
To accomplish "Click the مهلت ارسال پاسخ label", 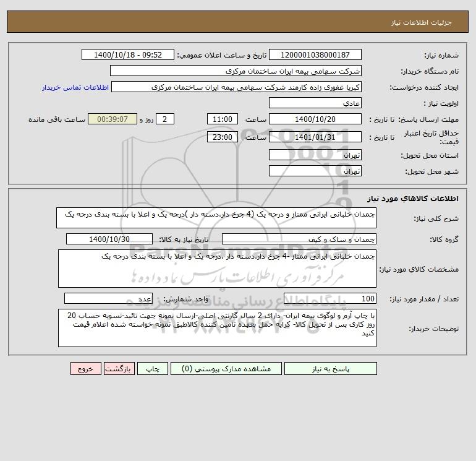I will pyautogui.click(x=428, y=119).
